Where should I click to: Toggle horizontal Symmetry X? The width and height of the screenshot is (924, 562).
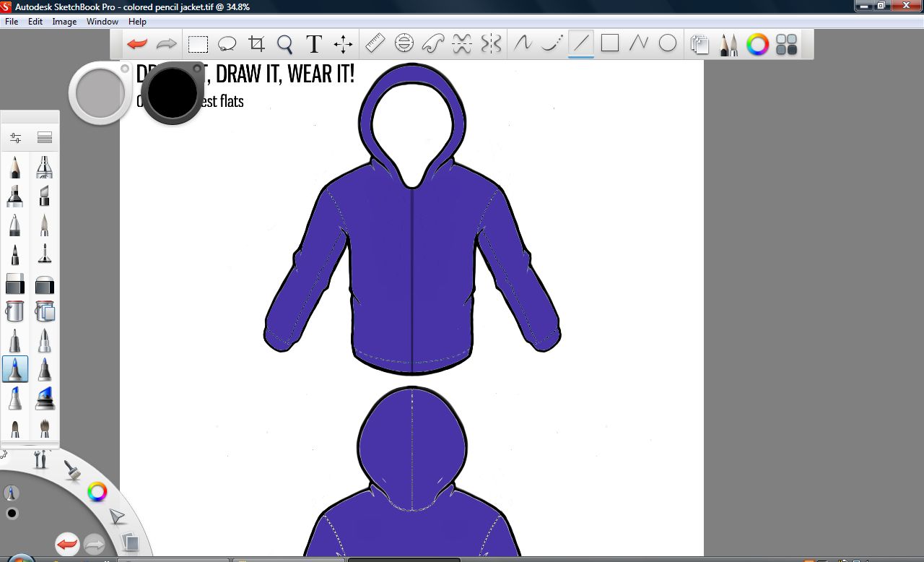click(462, 43)
